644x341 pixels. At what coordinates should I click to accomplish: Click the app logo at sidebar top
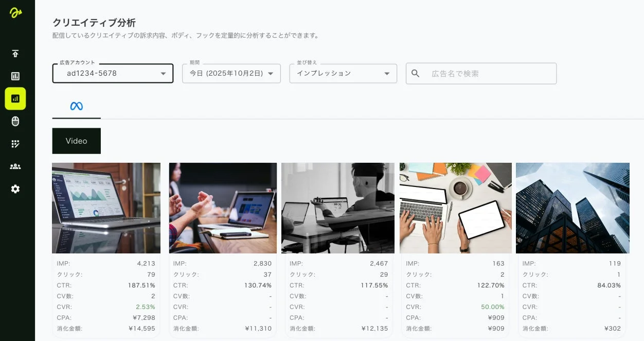(15, 12)
